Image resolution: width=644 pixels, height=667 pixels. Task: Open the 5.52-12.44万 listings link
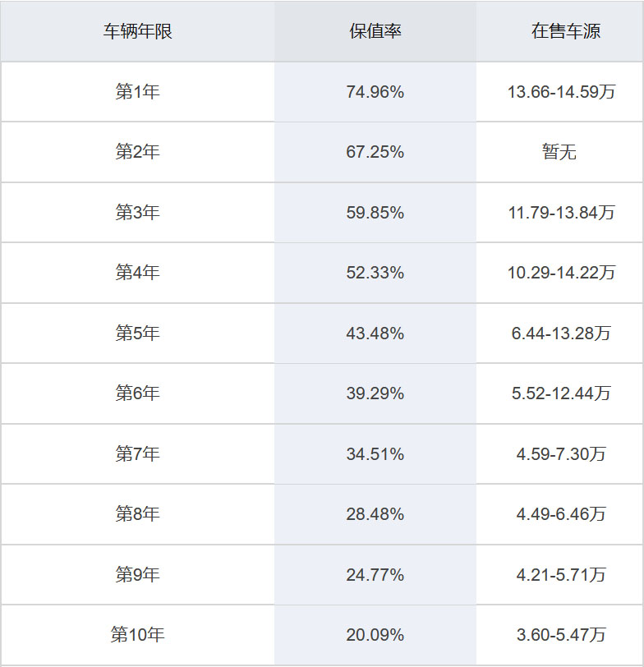(x=561, y=393)
